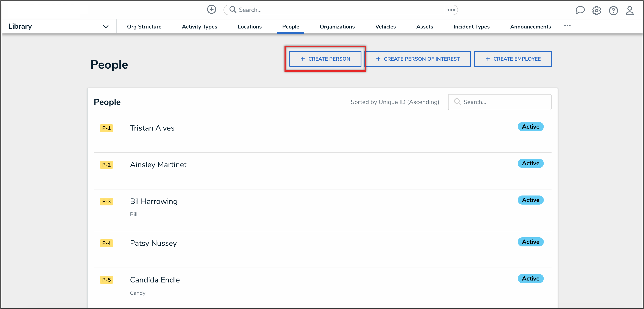This screenshot has width=644, height=309.
Task: Show more tabs via ellipsis after Announcements
Action: (x=567, y=26)
